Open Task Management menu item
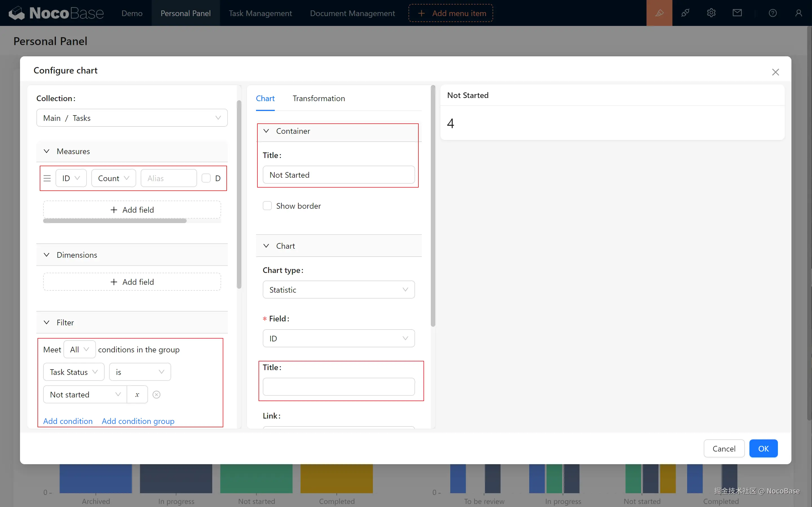Viewport: 812px width, 507px height. pyautogui.click(x=260, y=14)
